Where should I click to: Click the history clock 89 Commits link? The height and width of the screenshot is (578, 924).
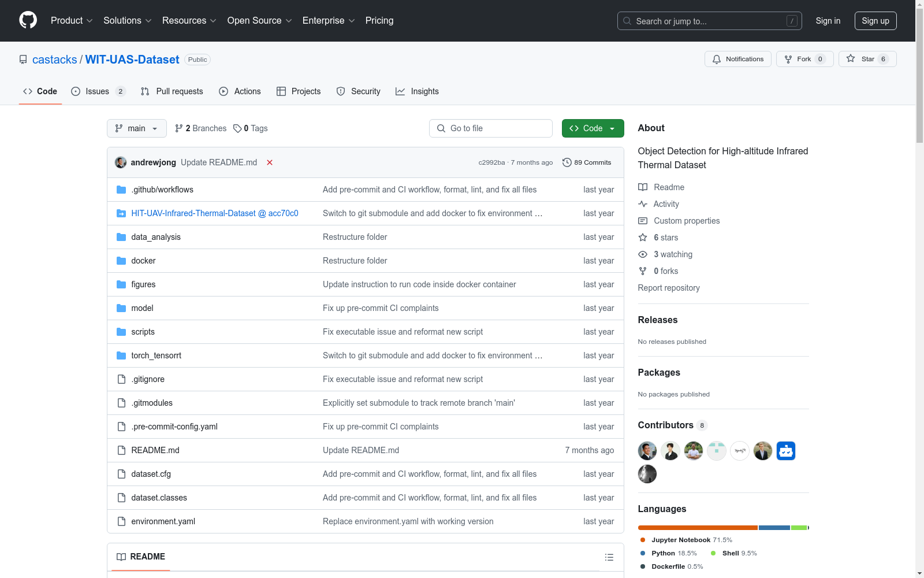click(587, 162)
